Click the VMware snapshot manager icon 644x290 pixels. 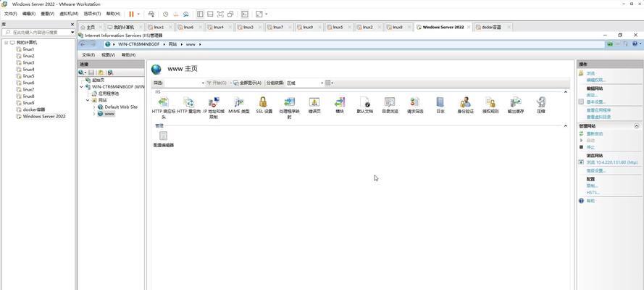[x=186, y=14]
